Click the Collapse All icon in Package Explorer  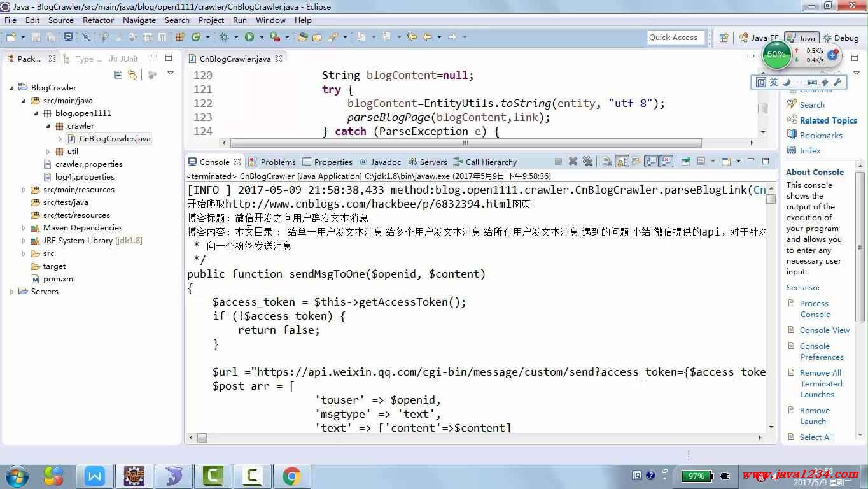[118, 74]
